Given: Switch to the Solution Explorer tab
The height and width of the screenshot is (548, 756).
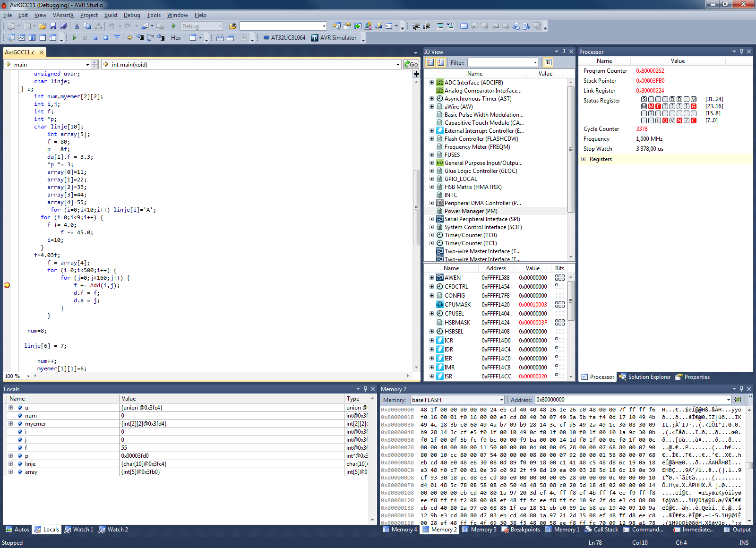Looking at the screenshot, I should pyautogui.click(x=645, y=377).
